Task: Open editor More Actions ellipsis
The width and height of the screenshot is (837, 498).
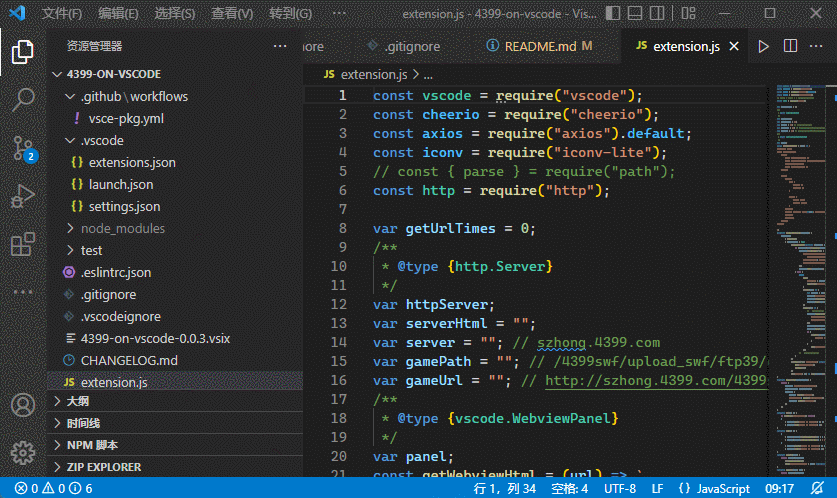Action: click(816, 46)
